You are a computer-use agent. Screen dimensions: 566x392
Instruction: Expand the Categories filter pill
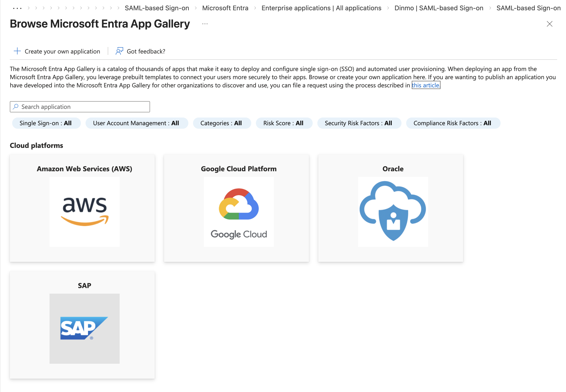pyautogui.click(x=222, y=123)
